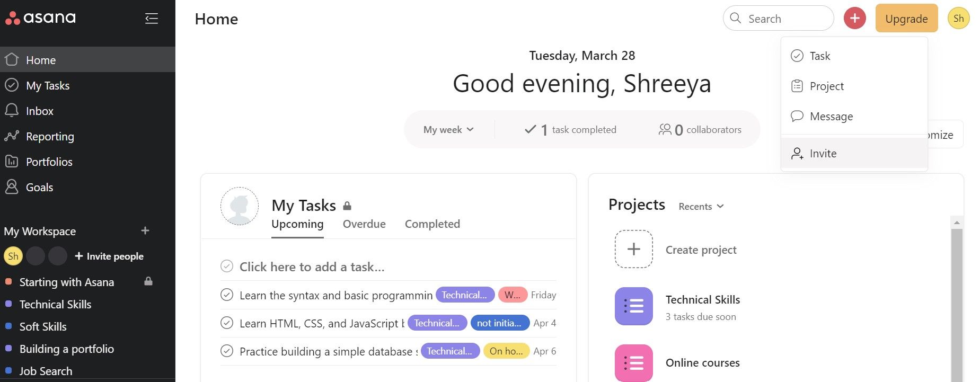Open the Recents projects dropdown
The image size is (980, 382).
(x=701, y=207)
